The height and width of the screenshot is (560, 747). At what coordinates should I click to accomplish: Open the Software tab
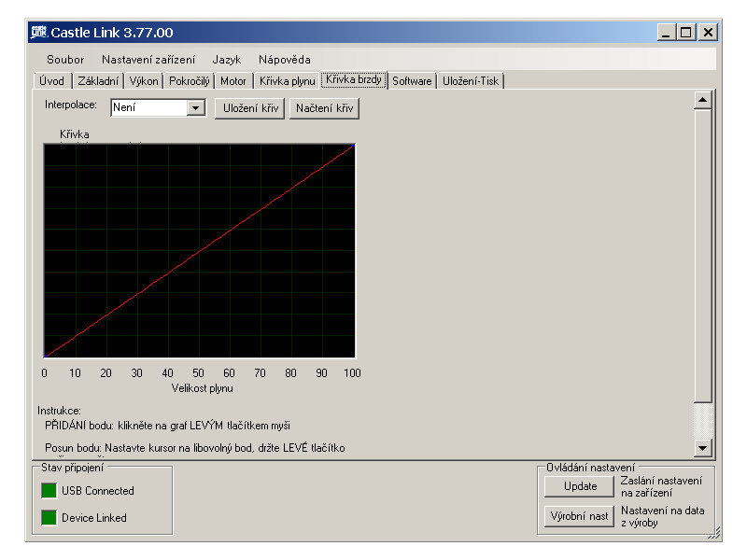[x=412, y=81]
